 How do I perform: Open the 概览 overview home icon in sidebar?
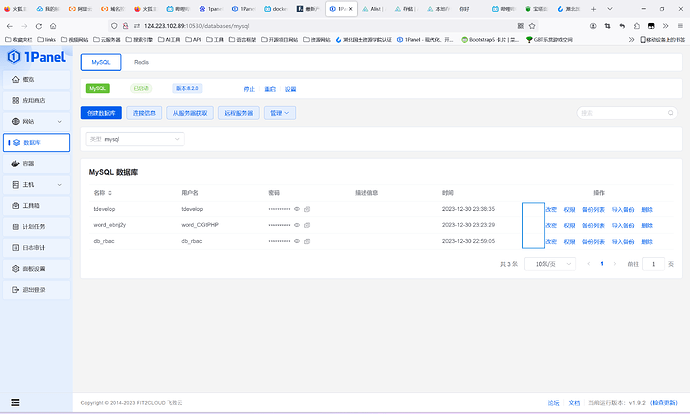point(16,80)
